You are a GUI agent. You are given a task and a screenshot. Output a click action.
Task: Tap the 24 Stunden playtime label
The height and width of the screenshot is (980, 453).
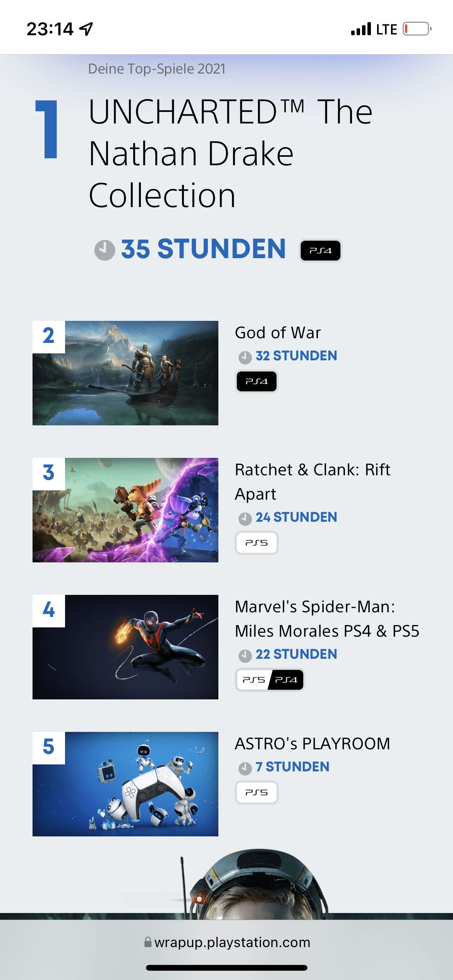(296, 517)
